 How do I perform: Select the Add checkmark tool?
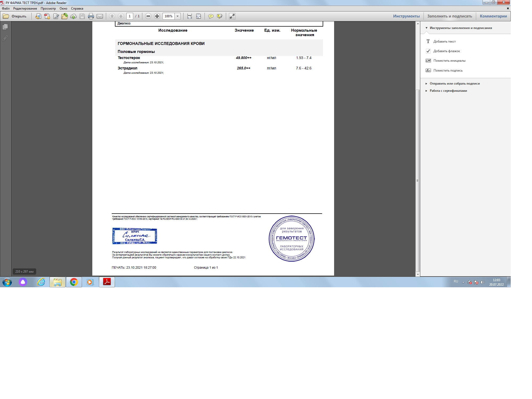tap(446, 51)
